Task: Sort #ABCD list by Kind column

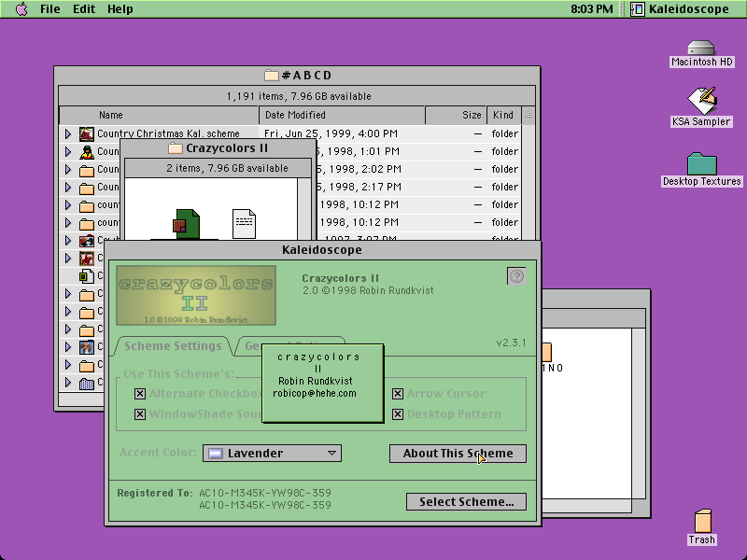Action: [504, 115]
